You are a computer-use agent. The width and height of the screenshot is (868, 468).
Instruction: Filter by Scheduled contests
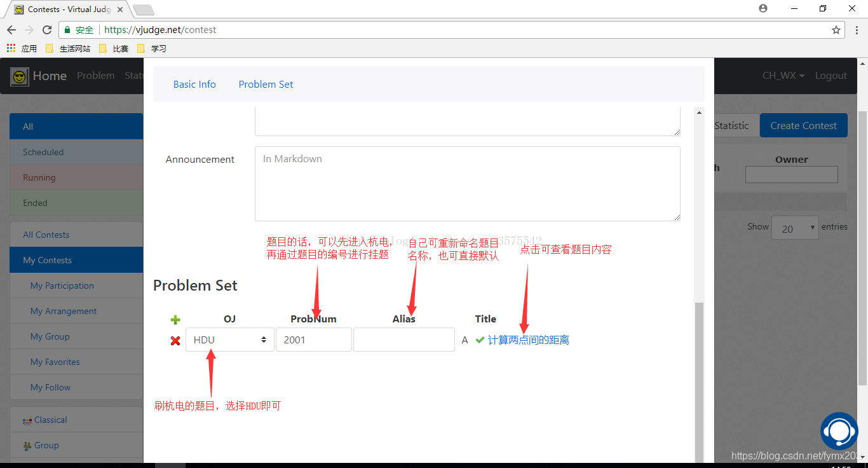tap(76, 152)
